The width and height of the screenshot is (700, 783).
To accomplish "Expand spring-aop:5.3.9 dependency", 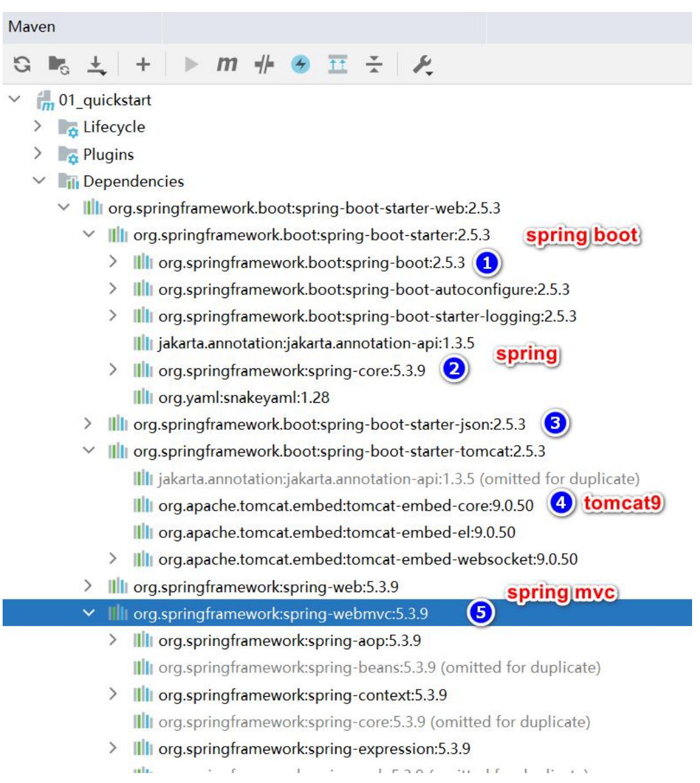I will pyautogui.click(x=113, y=640).
